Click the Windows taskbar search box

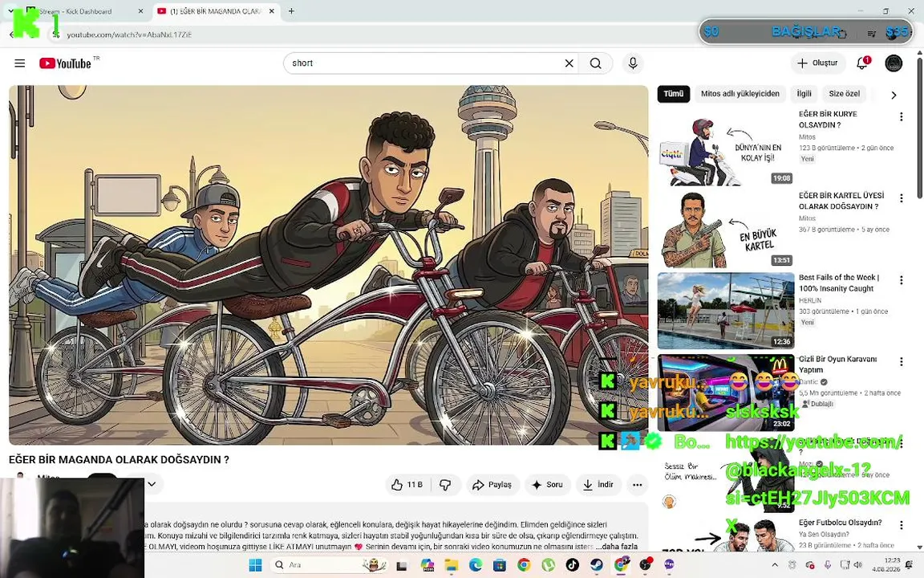pyautogui.click(x=329, y=565)
